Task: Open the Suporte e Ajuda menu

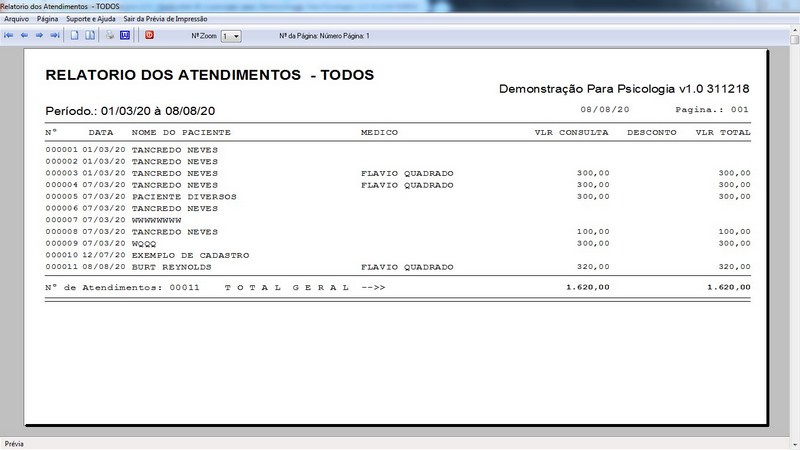Action: [x=90, y=19]
